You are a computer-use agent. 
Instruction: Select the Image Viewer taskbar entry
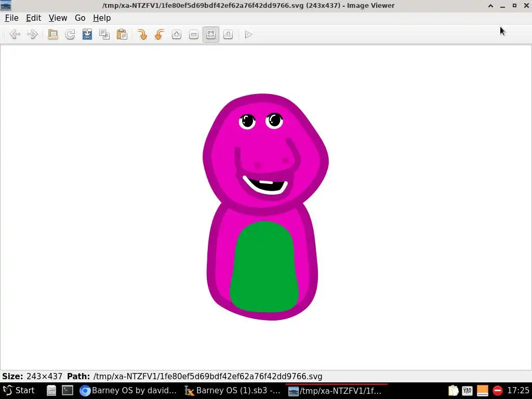pyautogui.click(x=337, y=391)
